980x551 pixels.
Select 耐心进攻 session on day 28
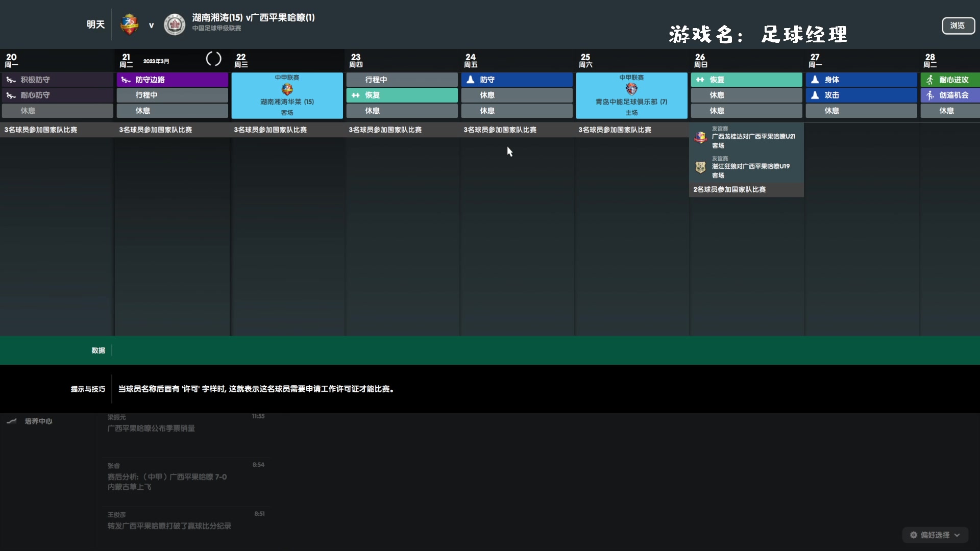950,80
